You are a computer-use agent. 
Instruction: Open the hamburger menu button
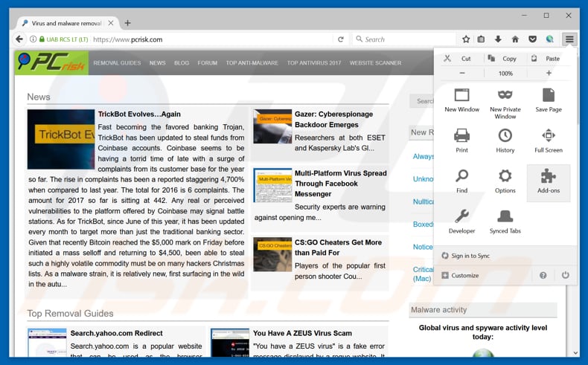tap(569, 39)
